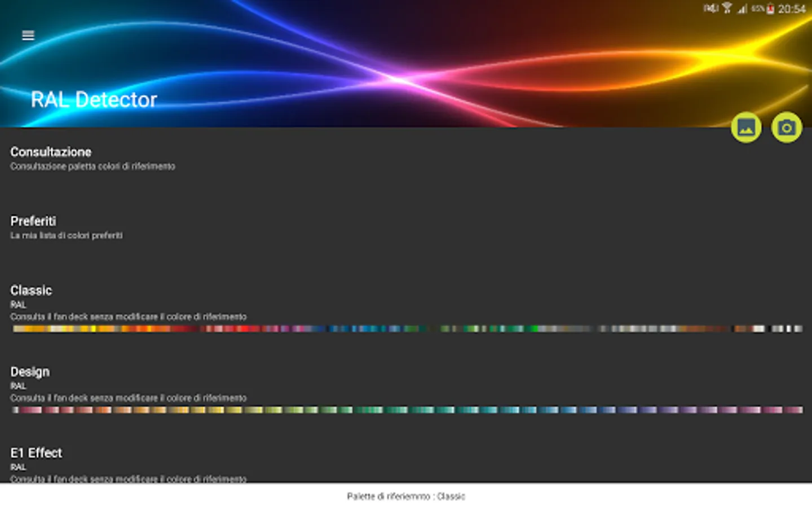Click the battery status icon
Viewport: 812px width, 508px height.
[x=770, y=8]
